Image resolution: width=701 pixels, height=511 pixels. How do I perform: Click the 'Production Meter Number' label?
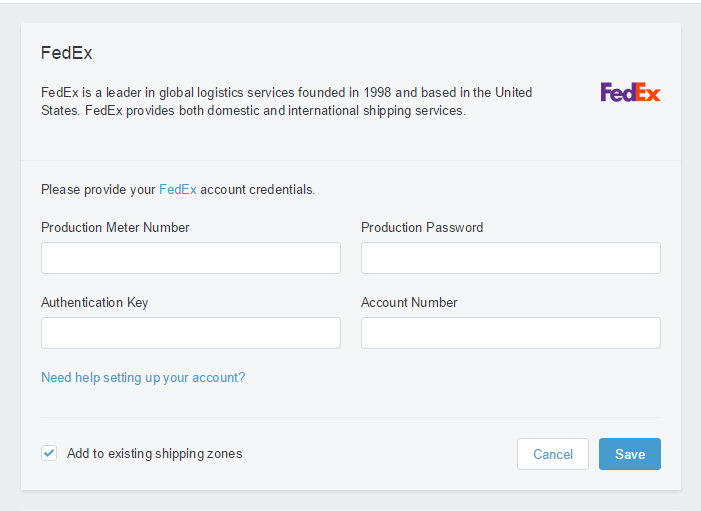coord(115,227)
